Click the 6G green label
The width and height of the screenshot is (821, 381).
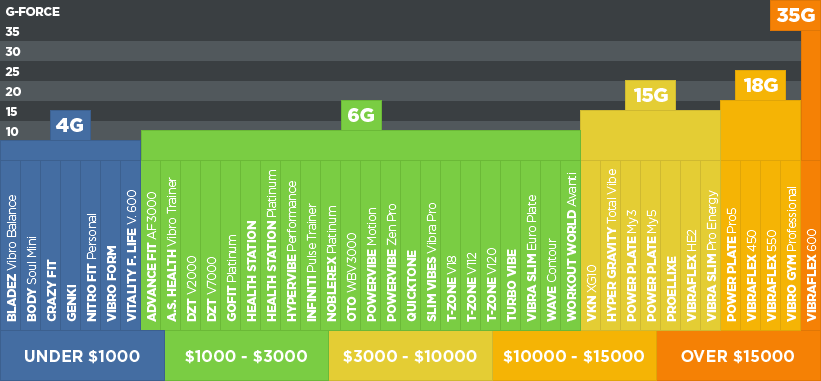coord(361,115)
